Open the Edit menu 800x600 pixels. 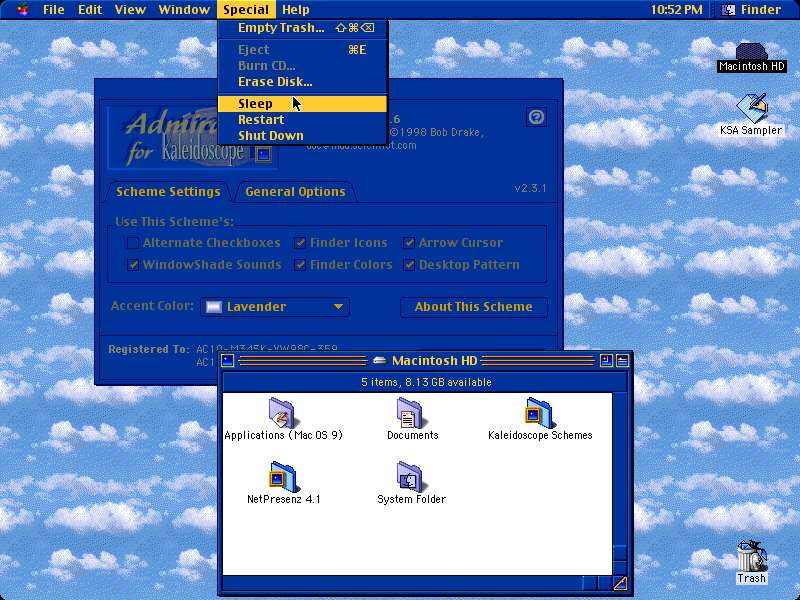(x=90, y=10)
